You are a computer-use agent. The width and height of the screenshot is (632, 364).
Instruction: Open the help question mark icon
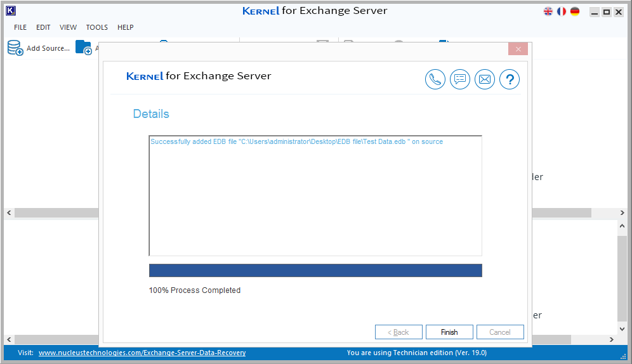click(510, 79)
